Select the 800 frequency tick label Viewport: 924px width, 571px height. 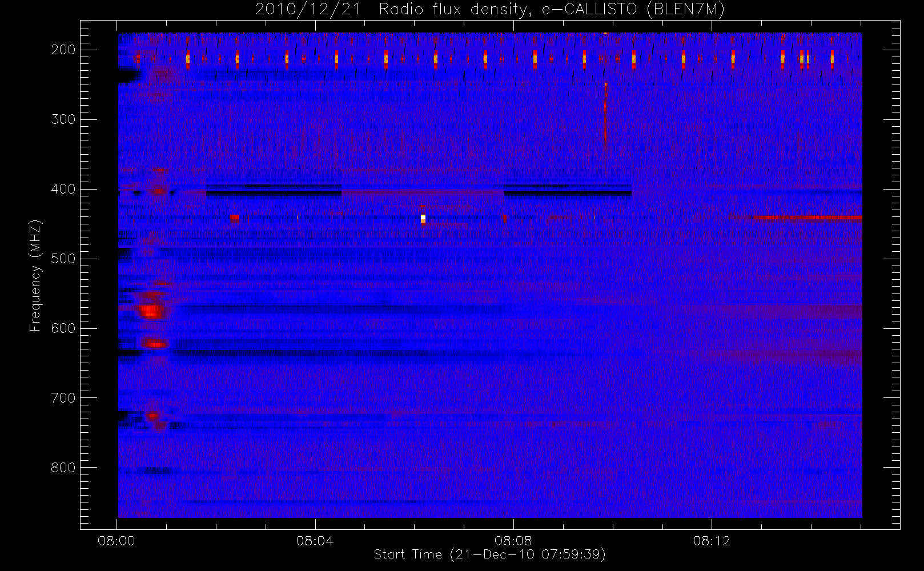tap(63, 468)
